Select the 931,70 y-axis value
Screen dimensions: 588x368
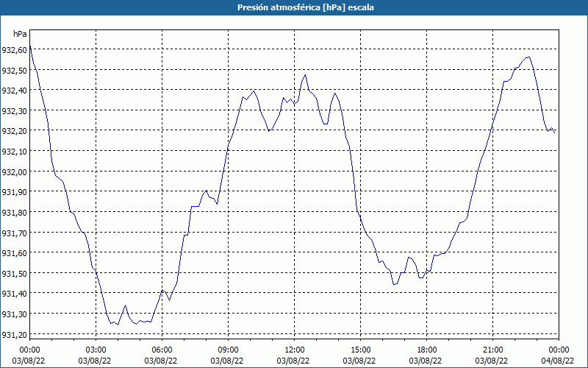click(x=14, y=233)
